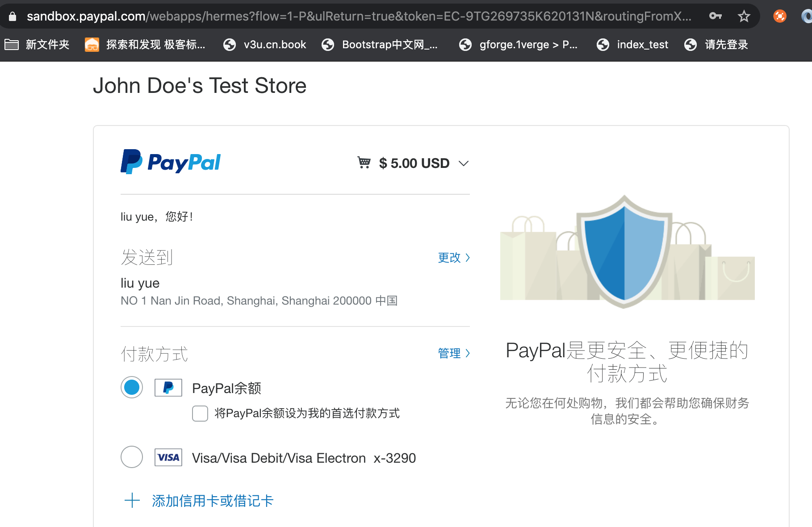Select the Visa x-3290 payment option

click(131, 457)
